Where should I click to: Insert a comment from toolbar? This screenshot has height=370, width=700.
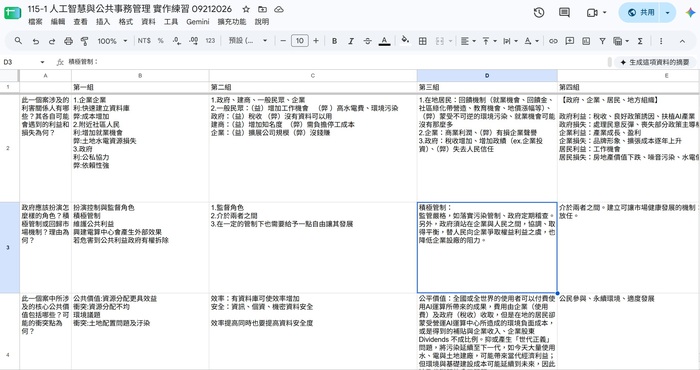click(570, 41)
